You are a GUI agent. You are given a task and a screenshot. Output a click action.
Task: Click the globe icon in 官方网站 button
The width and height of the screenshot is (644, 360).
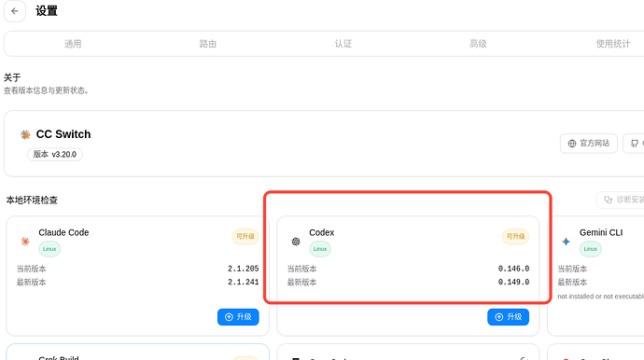572,144
